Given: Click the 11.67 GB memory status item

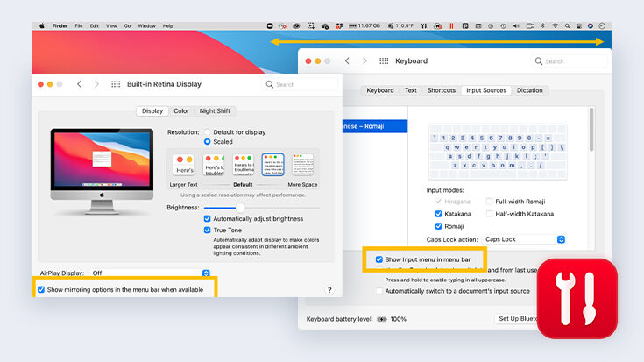Looking at the screenshot, I should (364, 26).
